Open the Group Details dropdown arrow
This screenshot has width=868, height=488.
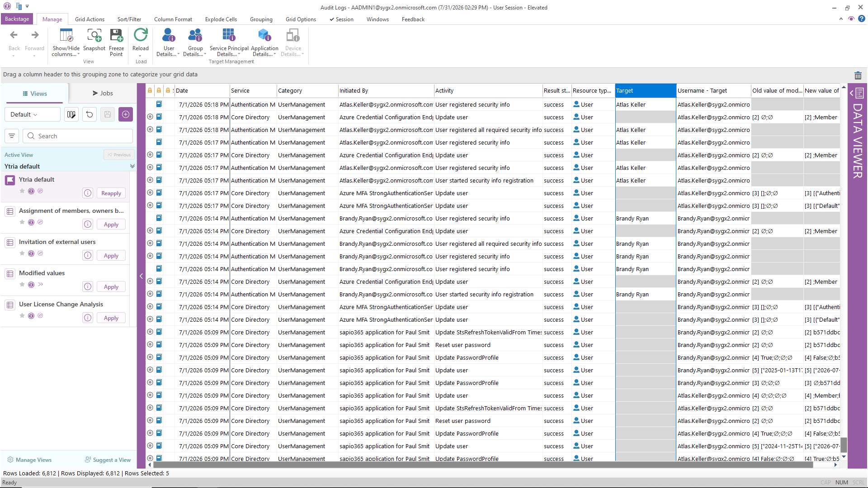(x=205, y=55)
